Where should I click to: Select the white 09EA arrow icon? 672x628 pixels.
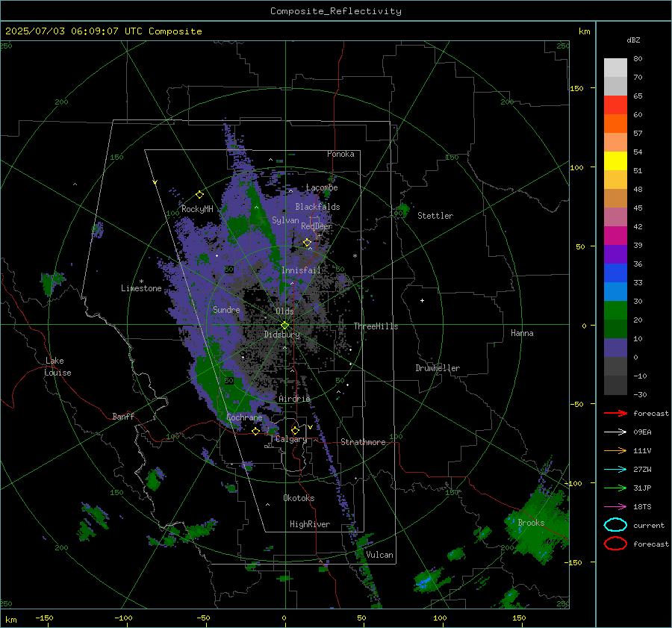pyautogui.click(x=615, y=432)
